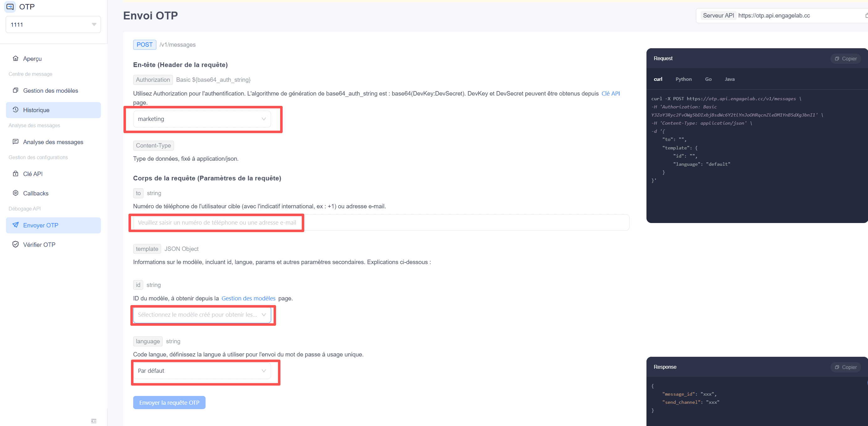Open the template model selection dropdown
The height and width of the screenshot is (426, 868).
coord(202,315)
